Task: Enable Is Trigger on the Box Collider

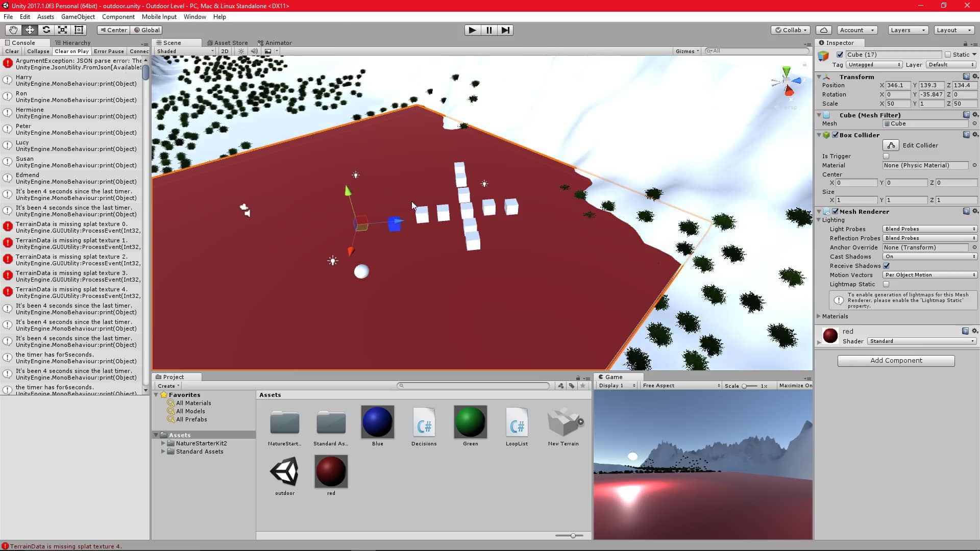Action: coord(887,156)
